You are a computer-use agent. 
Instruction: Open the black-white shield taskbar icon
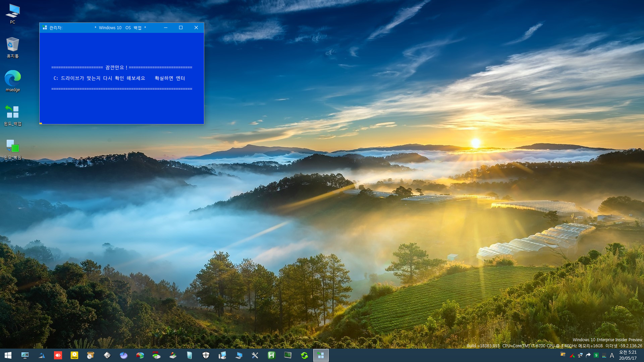(206, 355)
